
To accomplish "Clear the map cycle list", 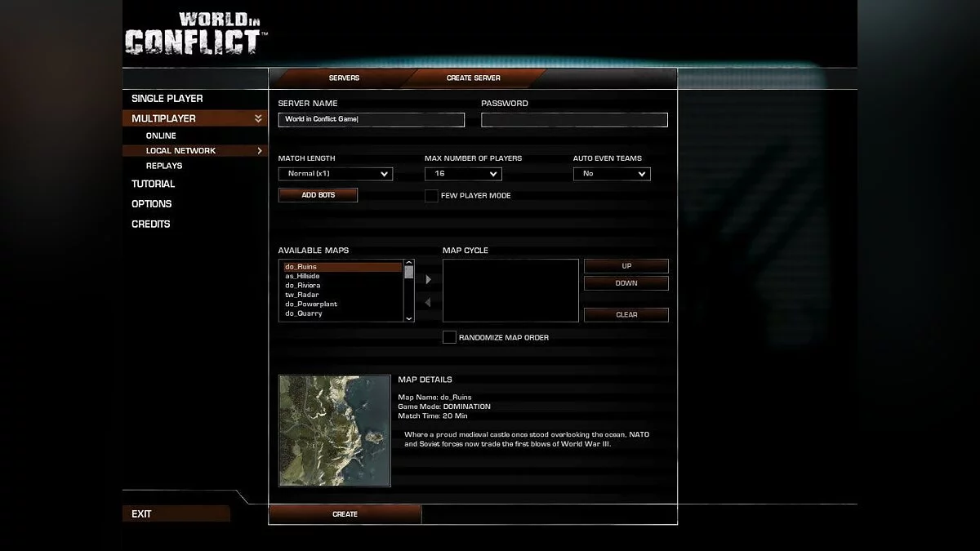I will pyautogui.click(x=626, y=314).
